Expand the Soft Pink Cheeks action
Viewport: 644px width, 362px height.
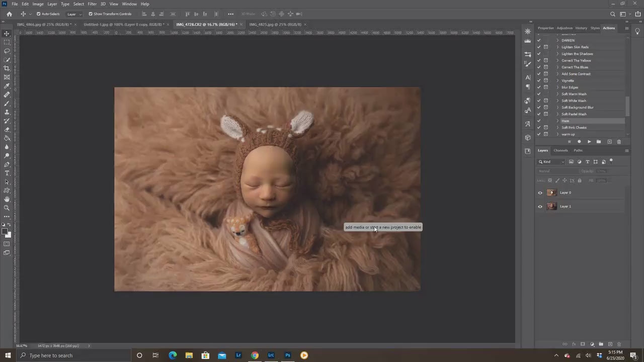pyautogui.click(x=557, y=127)
